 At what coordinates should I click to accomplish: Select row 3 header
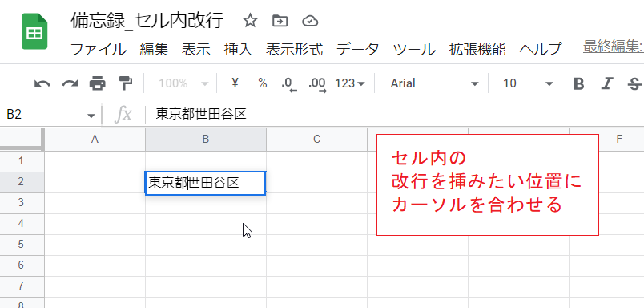(22, 203)
